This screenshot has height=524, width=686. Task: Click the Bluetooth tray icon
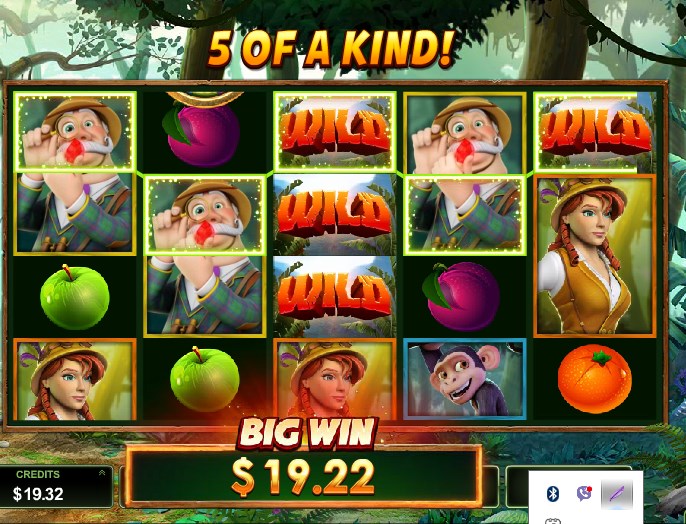553,494
